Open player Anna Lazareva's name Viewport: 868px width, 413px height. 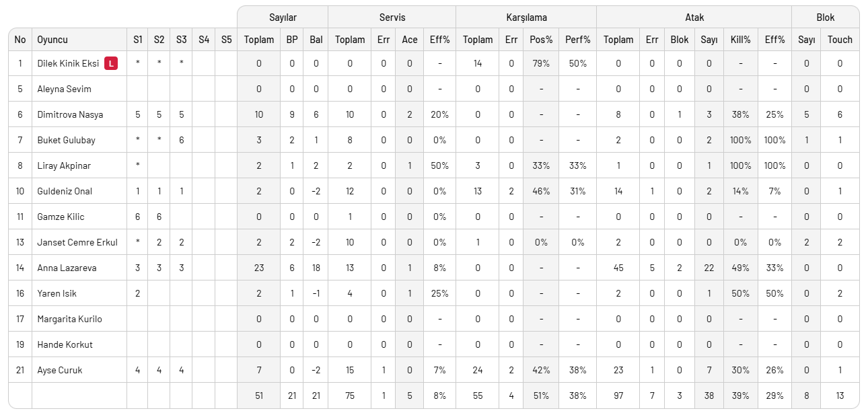(67, 268)
